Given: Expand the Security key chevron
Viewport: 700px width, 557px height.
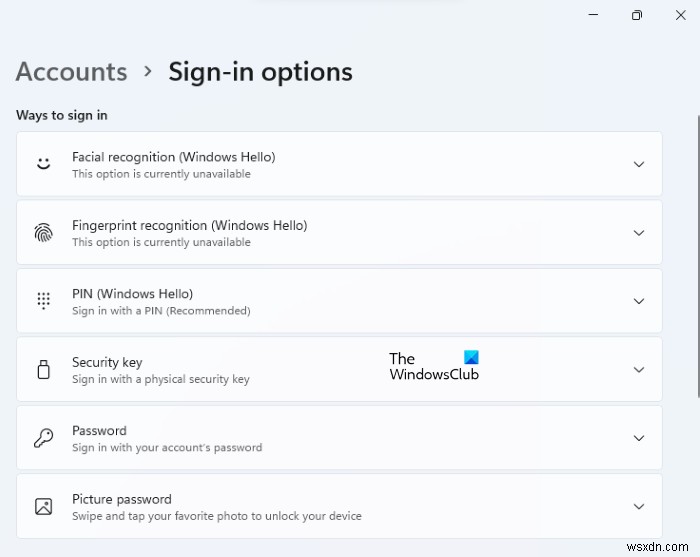Looking at the screenshot, I should point(639,370).
